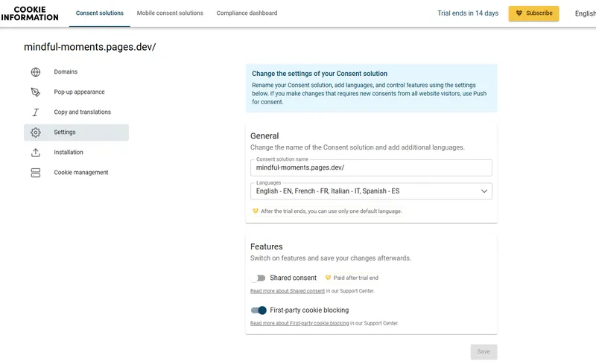
Task: Click the Paid after trial end label
Action: [x=356, y=278]
